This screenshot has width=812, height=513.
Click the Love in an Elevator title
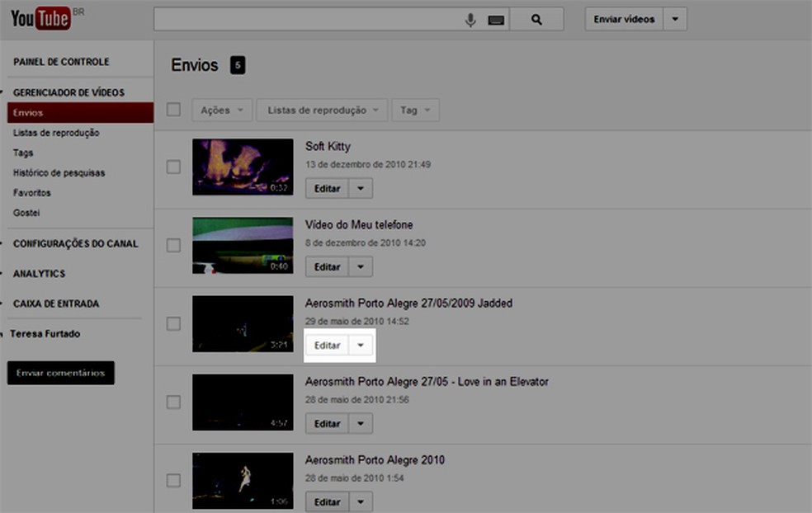(427, 382)
